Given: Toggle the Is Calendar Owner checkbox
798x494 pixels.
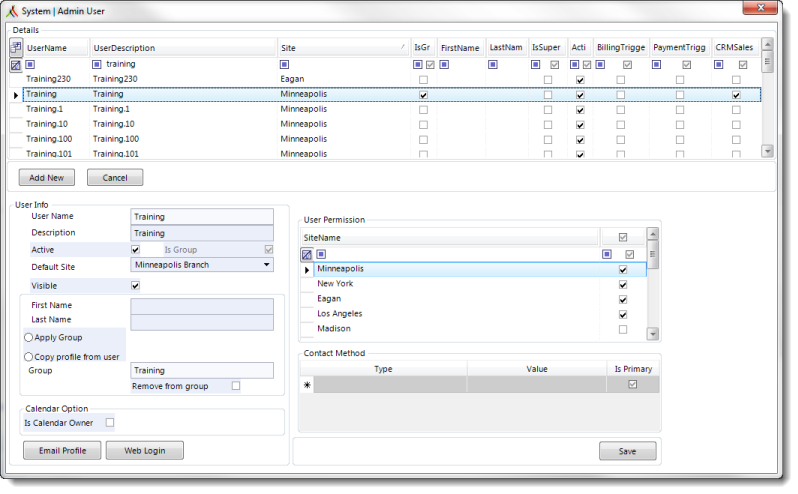Looking at the screenshot, I should (x=110, y=423).
